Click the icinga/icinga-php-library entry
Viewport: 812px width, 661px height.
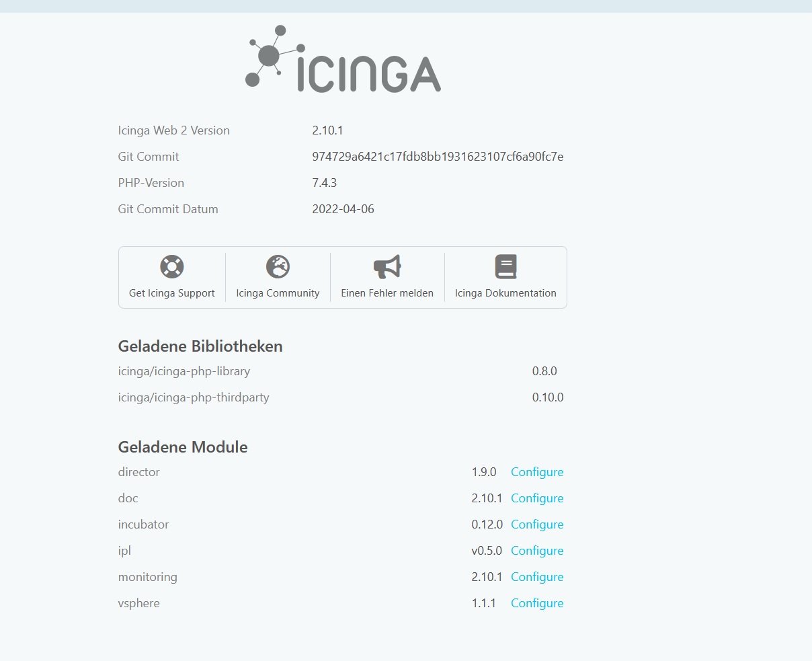(184, 371)
